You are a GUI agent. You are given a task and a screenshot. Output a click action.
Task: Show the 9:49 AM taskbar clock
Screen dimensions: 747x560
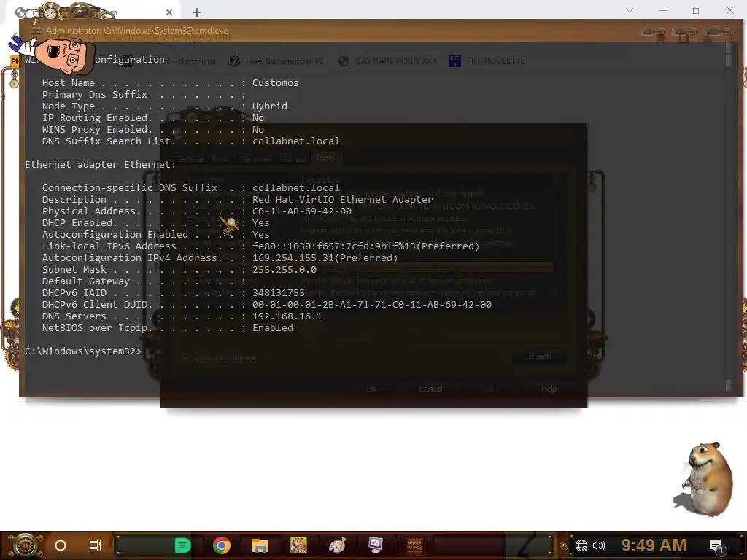(x=654, y=545)
